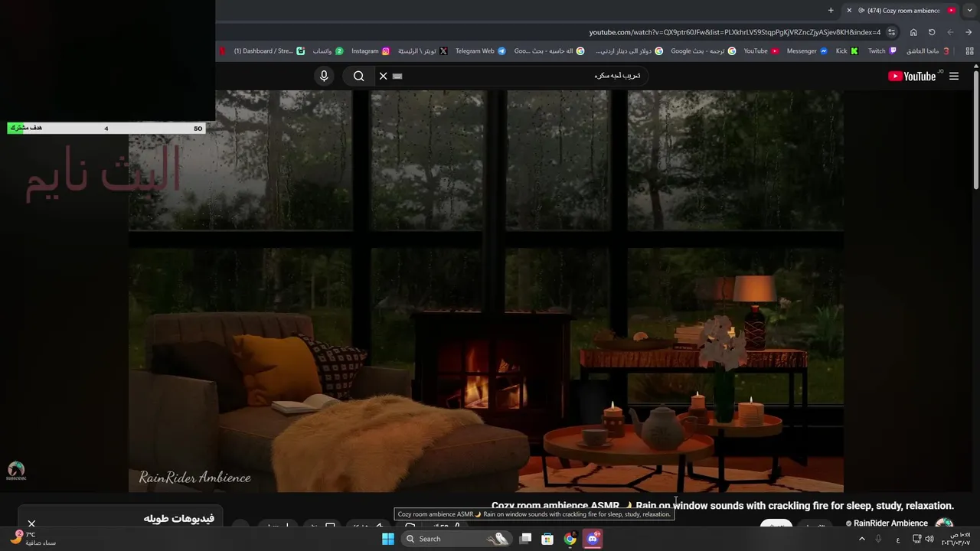Open the Dashboard / Stre... bookmark
This screenshot has width=980, height=551.
click(269, 51)
